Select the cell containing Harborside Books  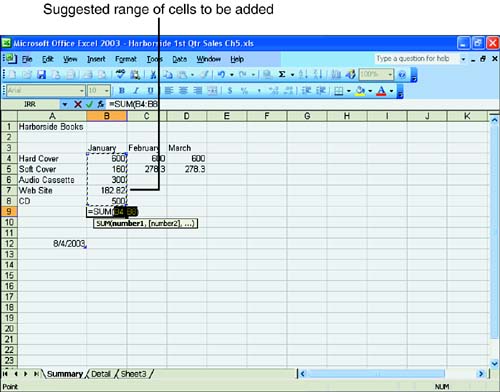52,127
